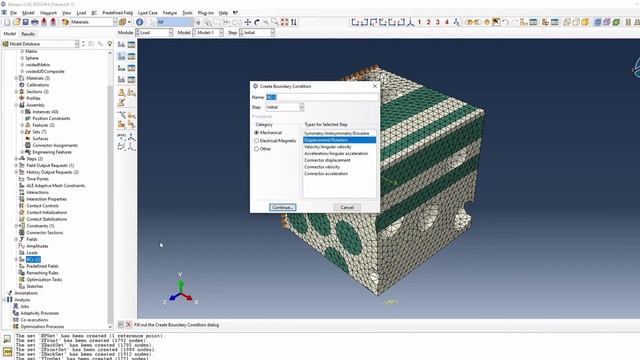Open the Plug-ins menu
This screenshot has height=360, width=640.
coord(205,13)
